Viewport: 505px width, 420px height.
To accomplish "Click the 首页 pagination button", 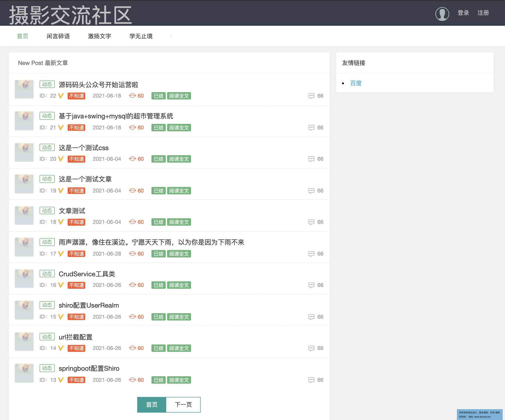I will point(151,405).
